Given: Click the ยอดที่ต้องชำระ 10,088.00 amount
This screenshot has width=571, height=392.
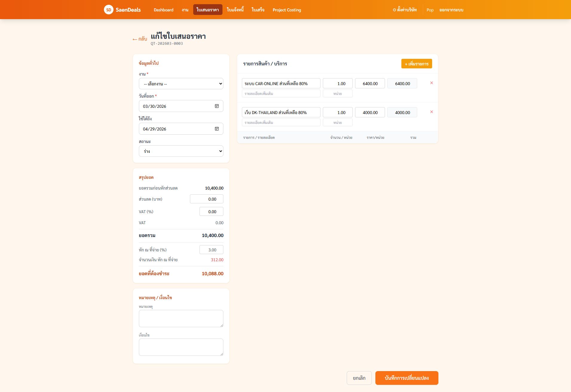Looking at the screenshot, I should point(213,273).
